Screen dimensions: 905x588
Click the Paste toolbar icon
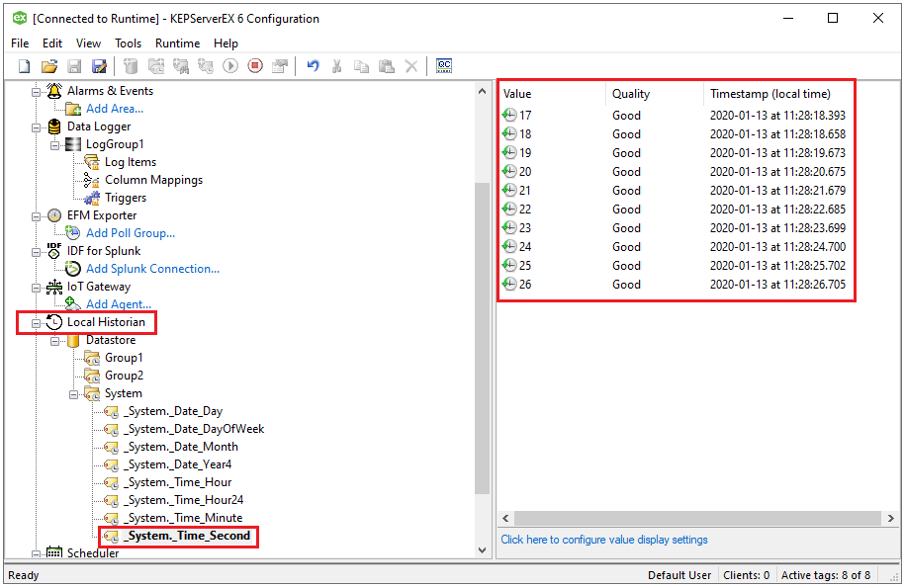coord(386,66)
